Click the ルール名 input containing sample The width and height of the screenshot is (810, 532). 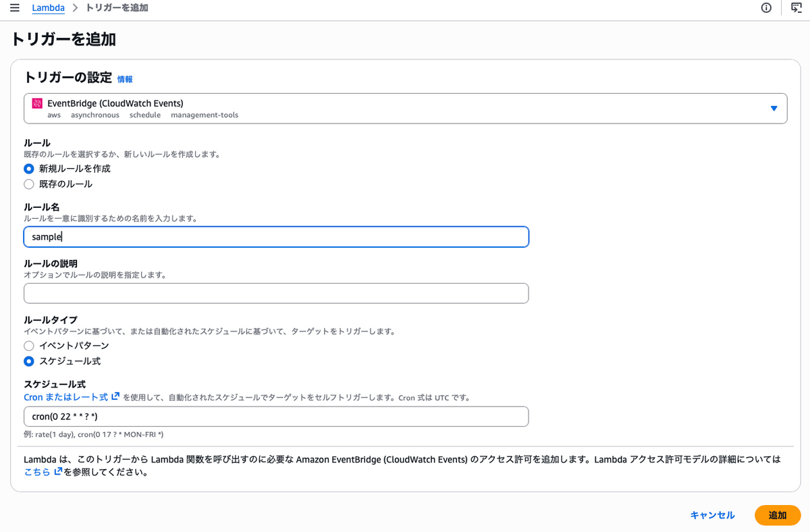(276, 237)
